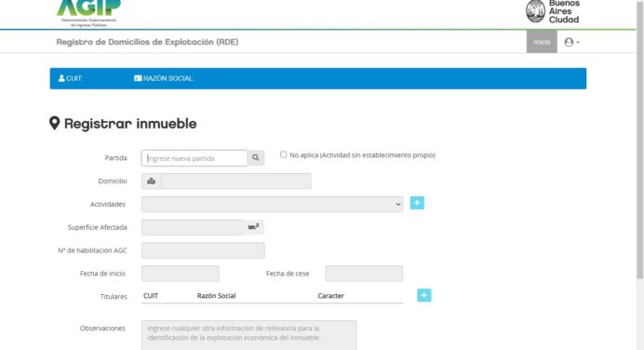Click the Domicilio text field
The height and width of the screenshot is (350, 644).
(x=235, y=182)
